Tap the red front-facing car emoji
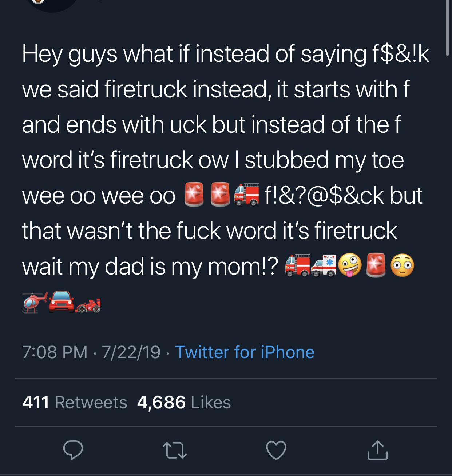This screenshot has height=476, width=452. pyautogui.click(x=61, y=301)
